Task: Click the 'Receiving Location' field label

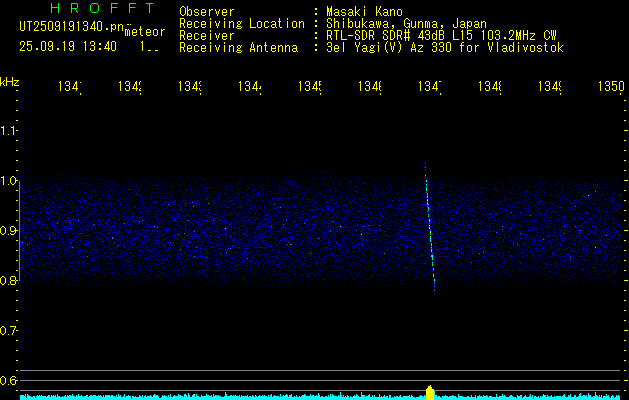Action: 241,23
